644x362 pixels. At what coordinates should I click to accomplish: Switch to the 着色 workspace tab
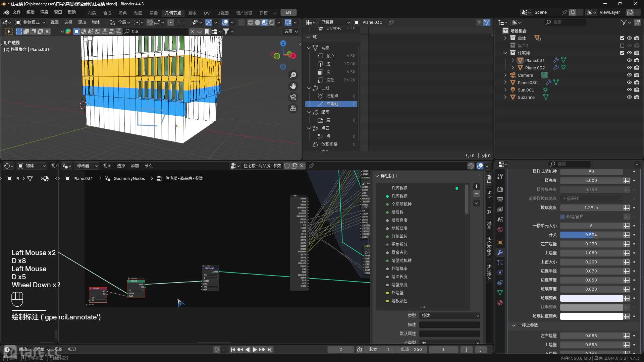tap(123, 13)
